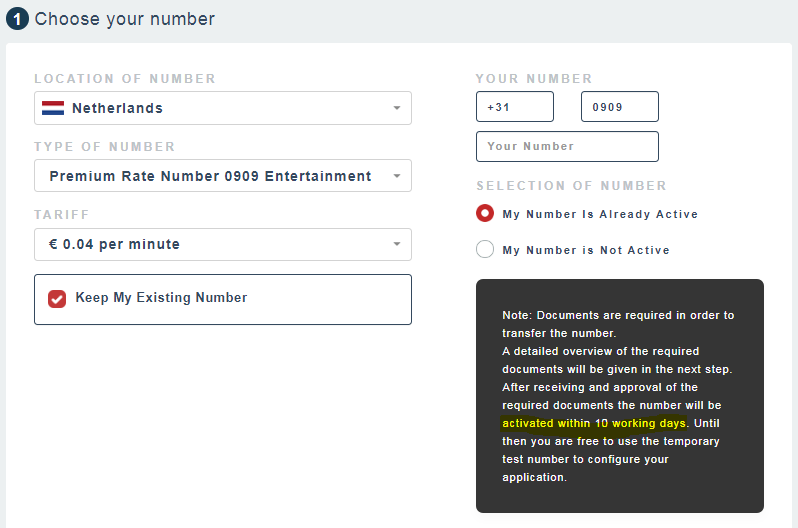
Task: Click the 0909 prefix field
Action: point(619,106)
